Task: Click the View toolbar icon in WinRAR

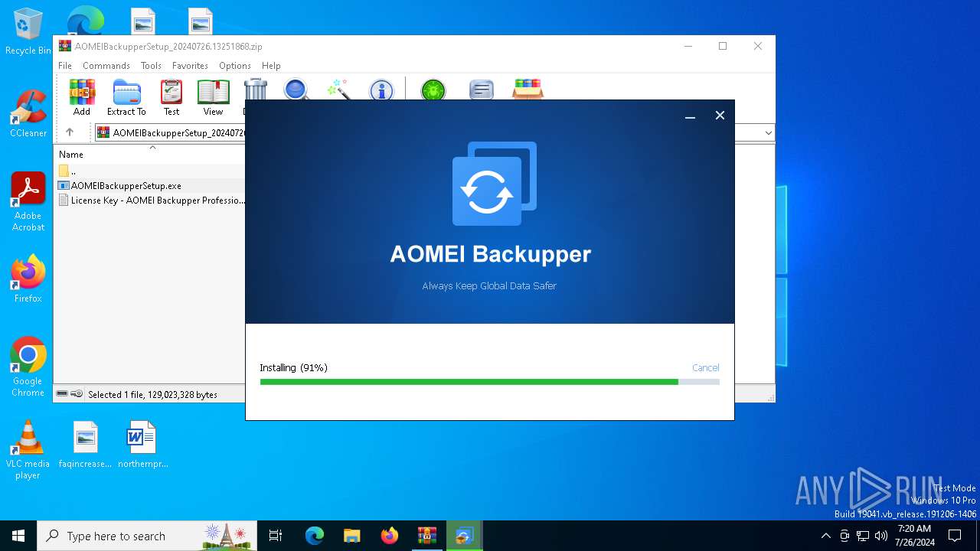Action: pyautogui.click(x=213, y=98)
